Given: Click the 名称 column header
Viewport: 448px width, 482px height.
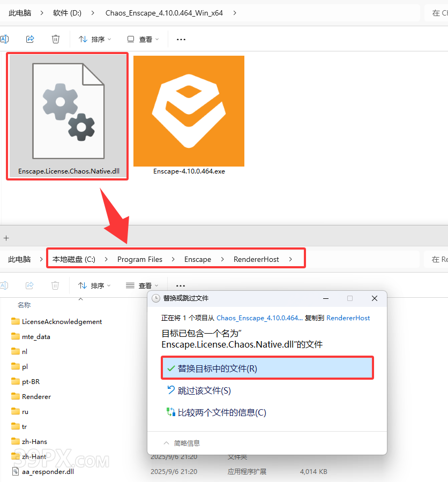Looking at the screenshot, I should pos(24,305).
